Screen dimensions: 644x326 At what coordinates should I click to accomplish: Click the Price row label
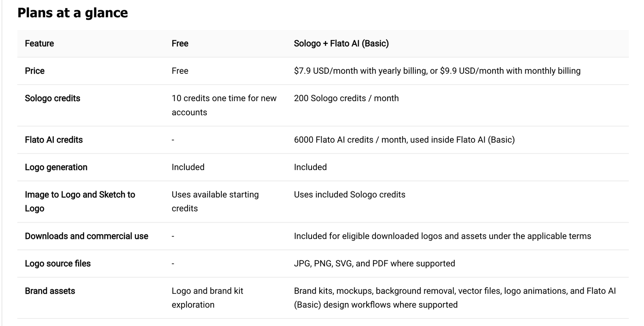tap(35, 71)
